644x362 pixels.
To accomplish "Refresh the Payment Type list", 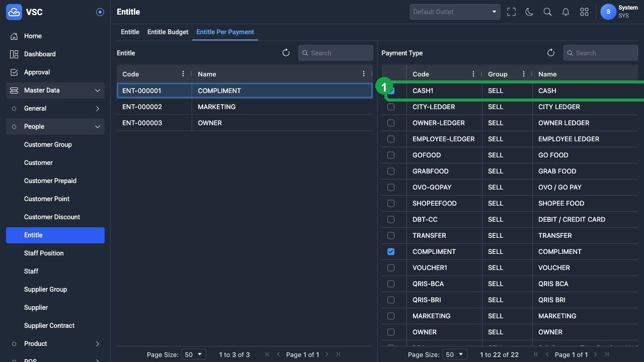I will point(551,53).
